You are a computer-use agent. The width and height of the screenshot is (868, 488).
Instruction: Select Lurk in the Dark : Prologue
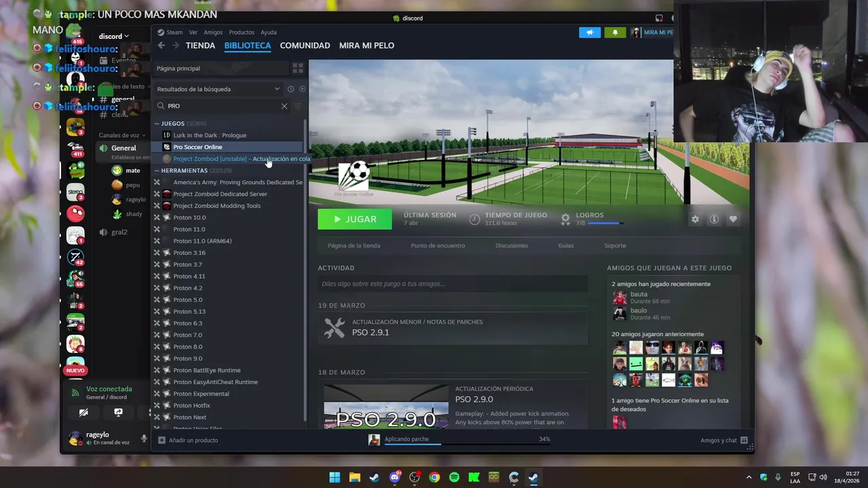pyautogui.click(x=210, y=135)
